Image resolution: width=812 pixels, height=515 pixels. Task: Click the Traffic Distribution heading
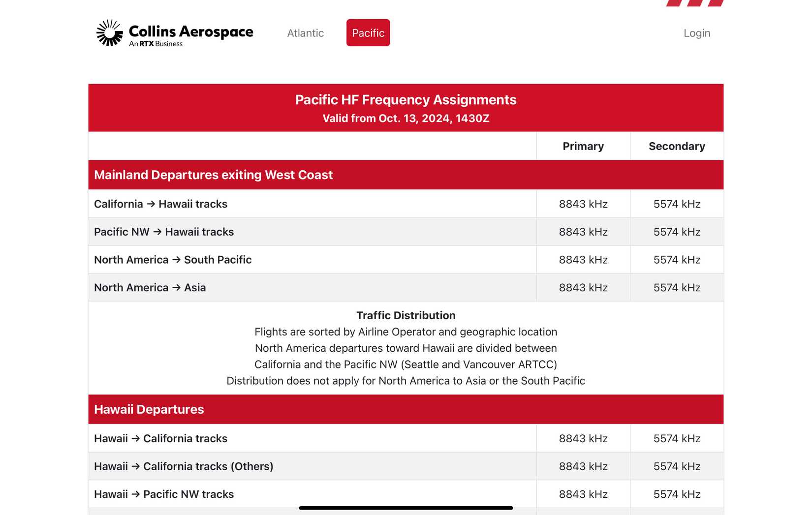point(406,315)
